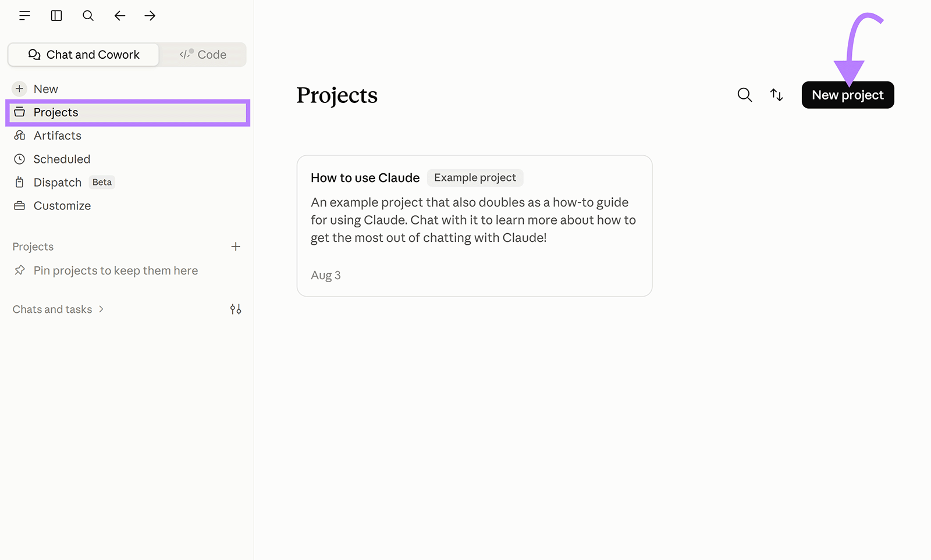Click the Beta badge next to Dispatch

[x=102, y=182]
